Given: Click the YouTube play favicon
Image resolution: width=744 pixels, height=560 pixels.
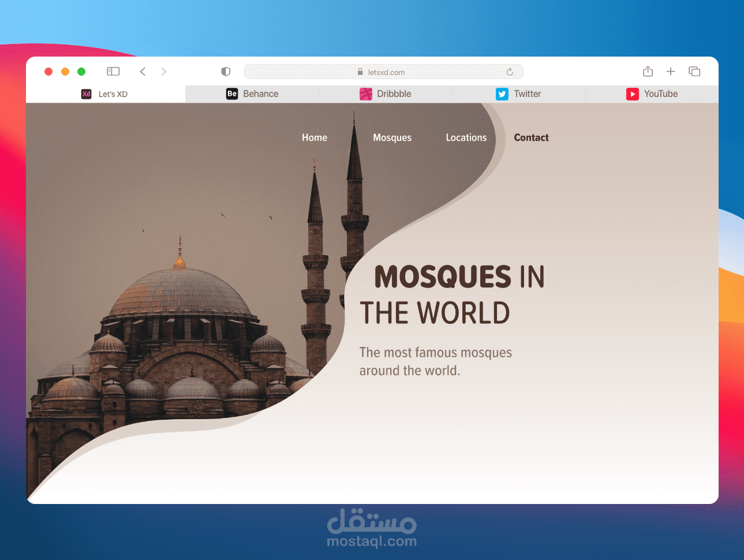Looking at the screenshot, I should pyautogui.click(x=633, y=94).
